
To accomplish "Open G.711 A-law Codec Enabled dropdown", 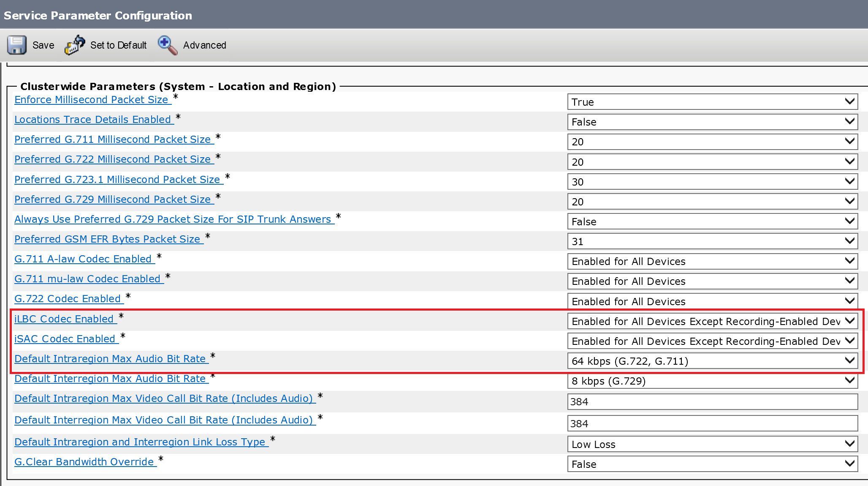I will coord(712,261).
